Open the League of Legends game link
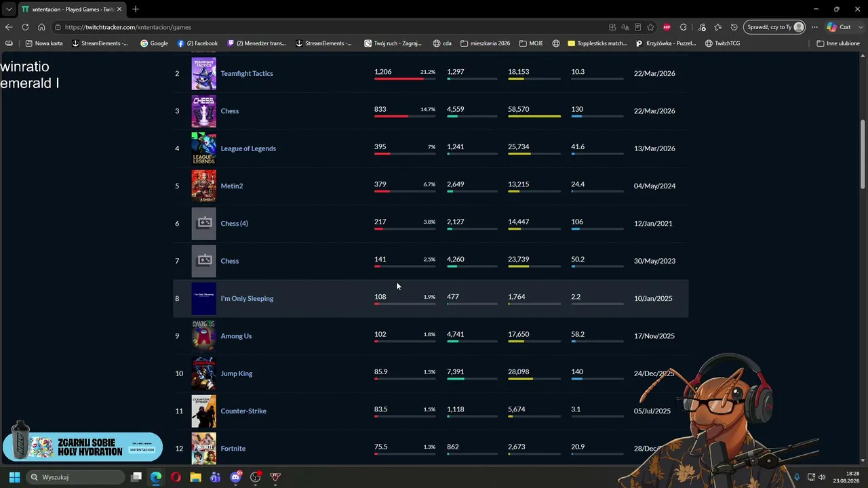 pos(248,148)
